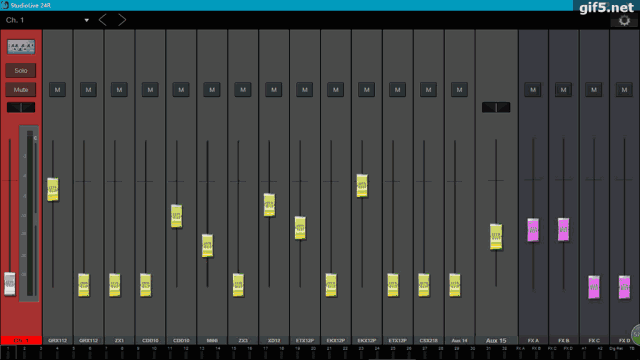Select the M88 mix name label

pos(212,340)
